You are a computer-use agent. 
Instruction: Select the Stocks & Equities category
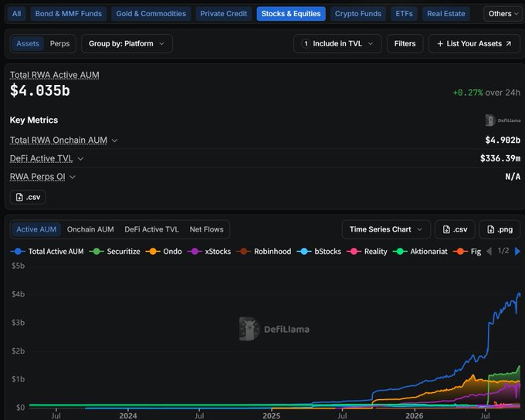point(291,14)
